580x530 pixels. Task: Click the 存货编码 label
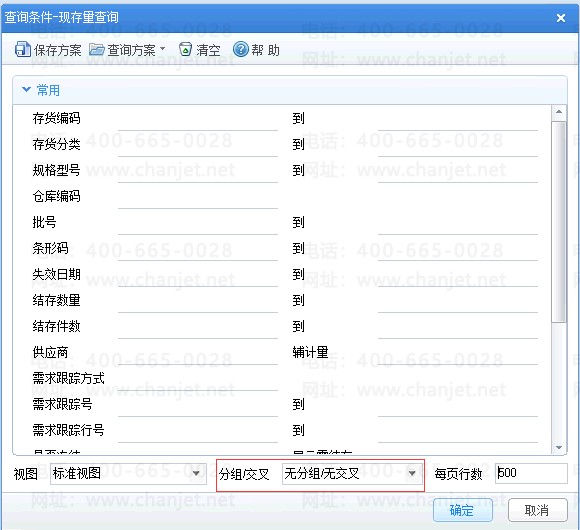click(56, 118)
